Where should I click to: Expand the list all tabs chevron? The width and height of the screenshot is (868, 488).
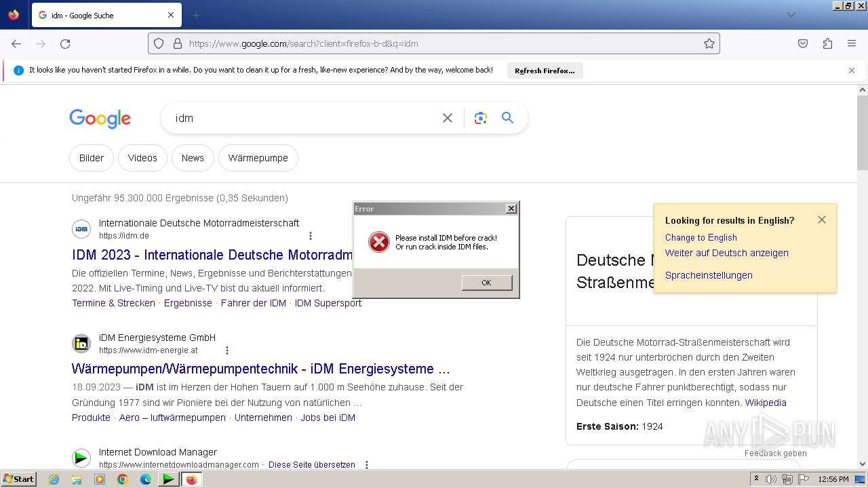[x=791, y=15]
